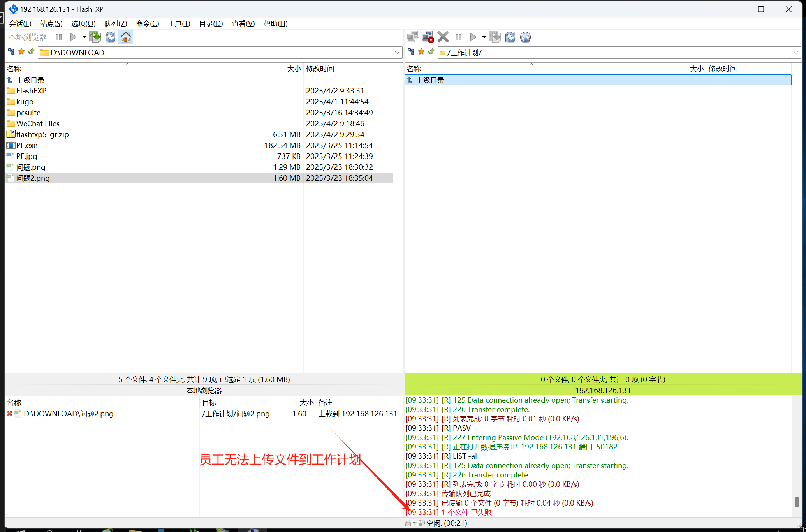Refresh the local pane file list
This screenshot has height=532, width=806.
pos(111,37)
